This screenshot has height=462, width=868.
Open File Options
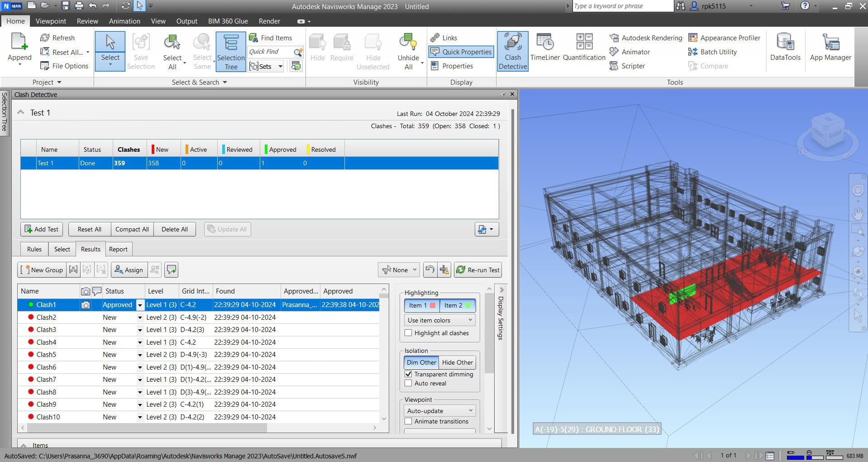click(64, 66)
